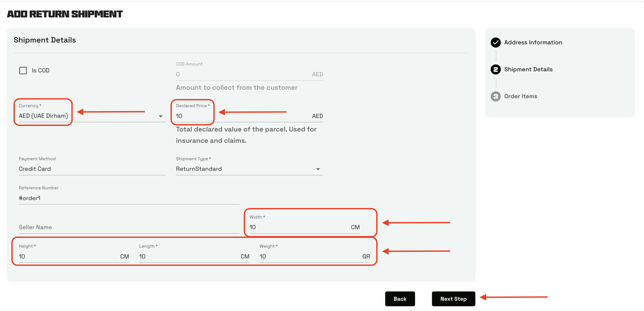Go to Address Information step label
Image resolution: width=644 pixels, height=311 pixels.
533,43
